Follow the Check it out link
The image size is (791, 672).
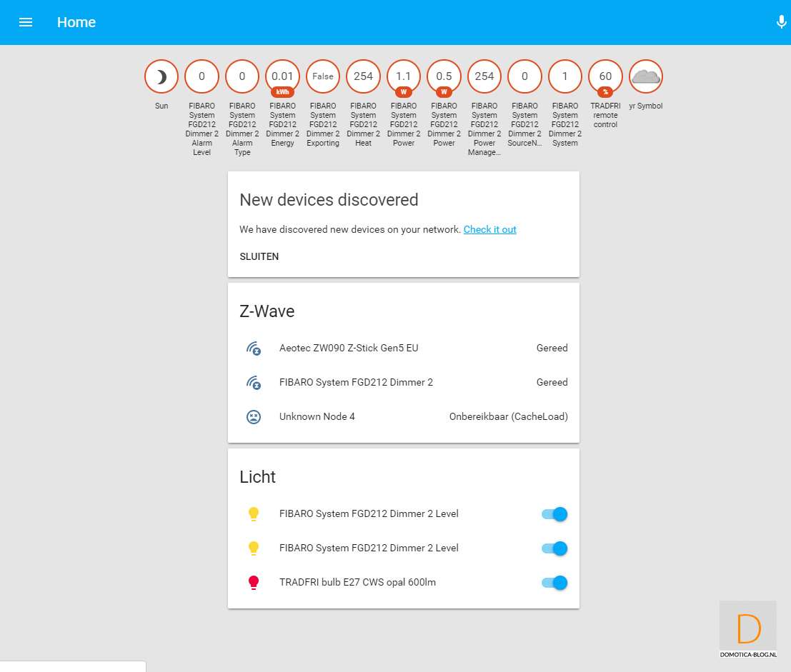click(x=489, y=230)
